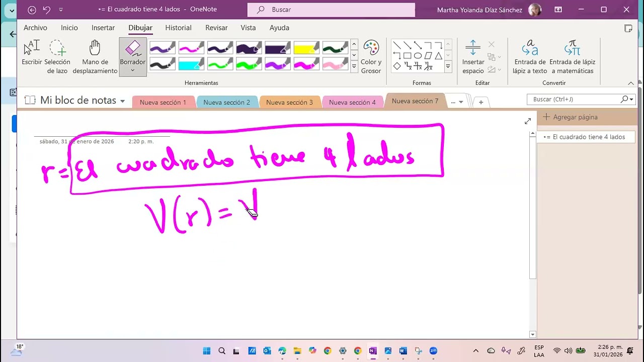Expand the Formas gallery more button
Screen dimensions: 644x362
point(448,66)
